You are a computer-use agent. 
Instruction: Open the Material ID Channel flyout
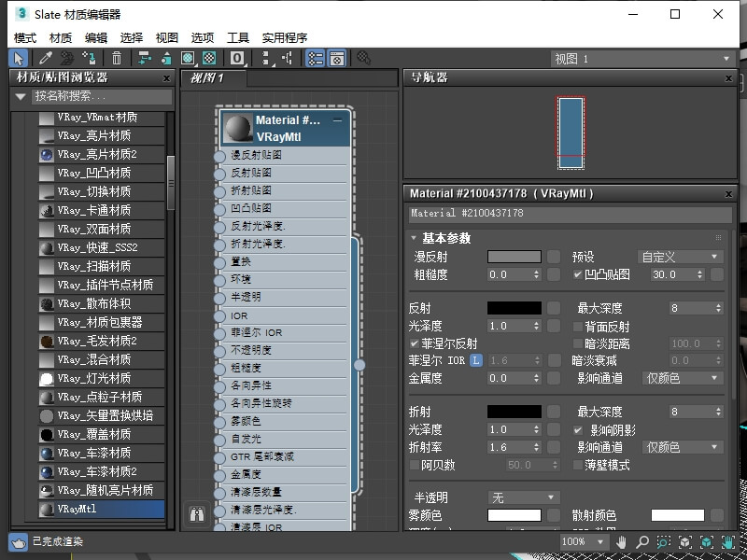tap(237, 59)
